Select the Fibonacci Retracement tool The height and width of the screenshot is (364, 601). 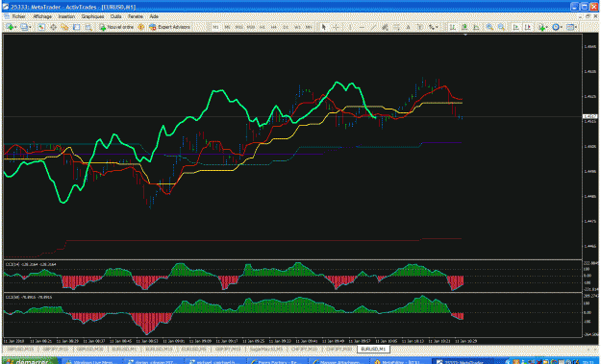[397, 27]
